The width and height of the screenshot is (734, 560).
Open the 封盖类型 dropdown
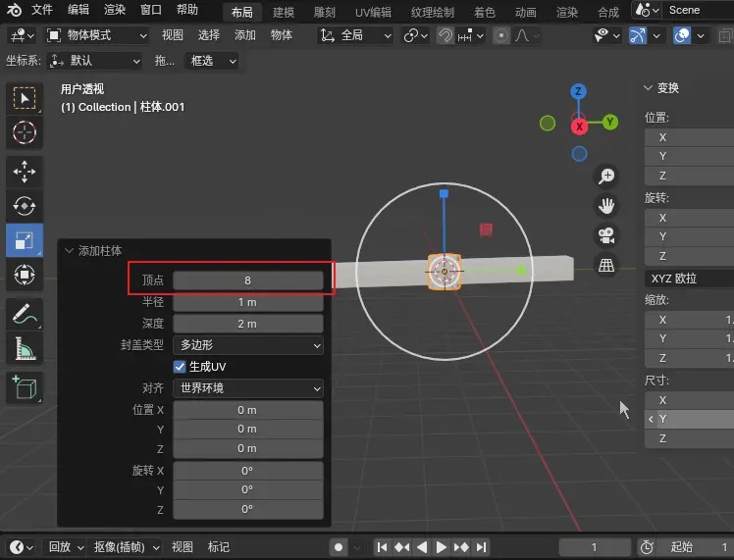pyautogui.click(x=248, y=345)
